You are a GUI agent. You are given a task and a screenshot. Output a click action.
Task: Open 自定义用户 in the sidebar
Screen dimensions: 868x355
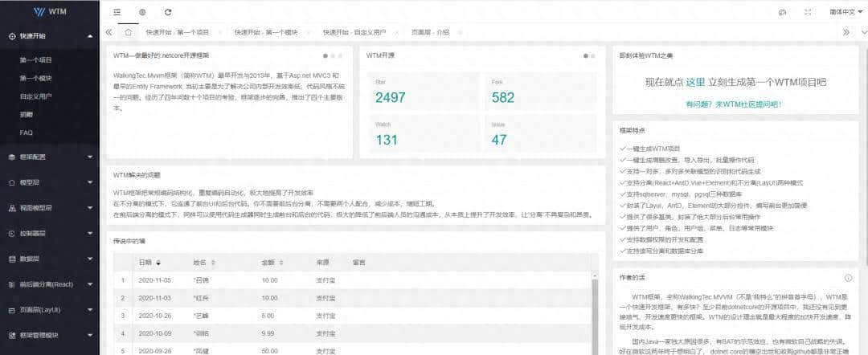(x=36, y=96)
